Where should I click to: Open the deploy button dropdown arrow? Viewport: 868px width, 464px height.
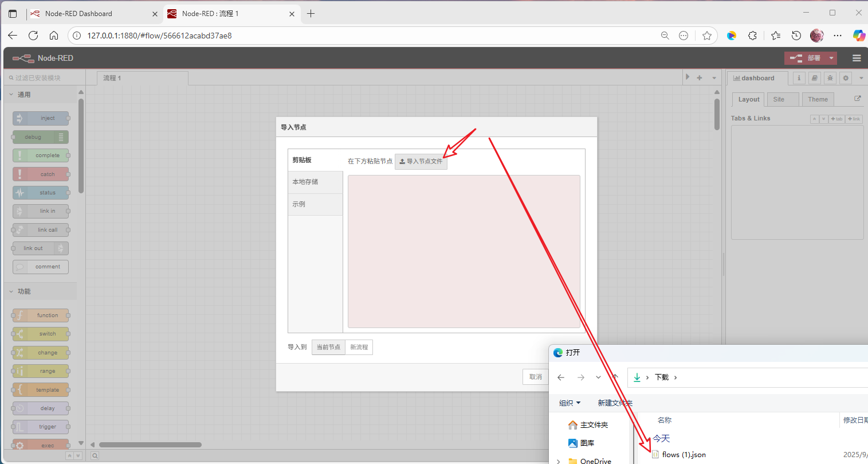tap(831, 58)
